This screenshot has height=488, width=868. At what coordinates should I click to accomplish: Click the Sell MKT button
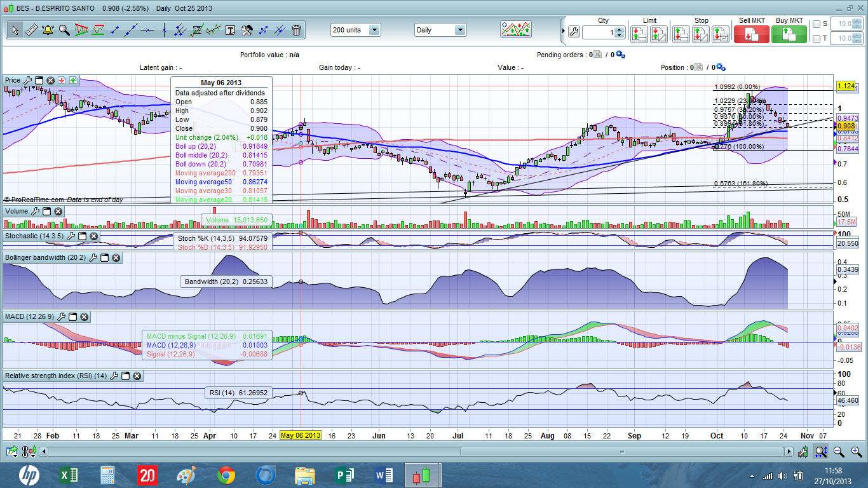[751, 34]
